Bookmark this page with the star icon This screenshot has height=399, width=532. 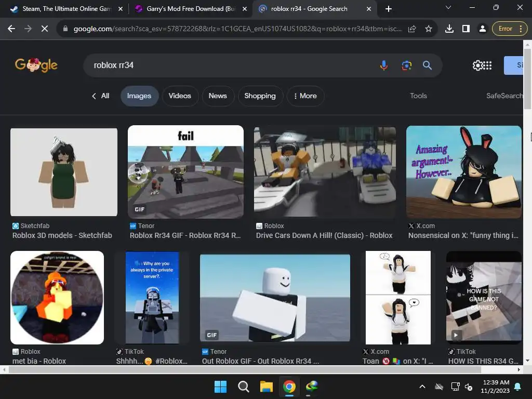429,29
